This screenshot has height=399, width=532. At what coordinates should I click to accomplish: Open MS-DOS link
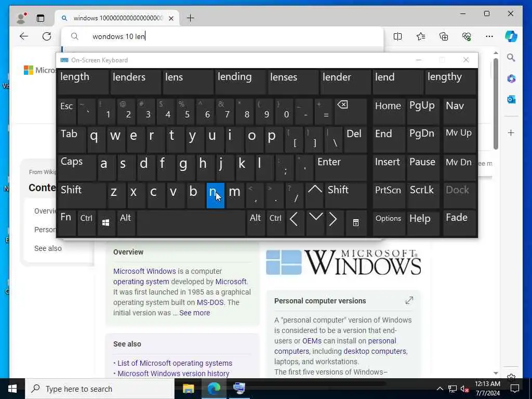click(x=210, y=302)
